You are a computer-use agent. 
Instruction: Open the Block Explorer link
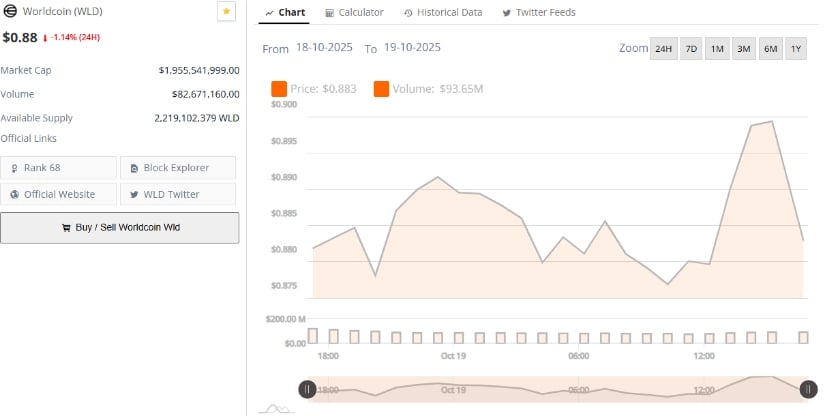(178, 168)
